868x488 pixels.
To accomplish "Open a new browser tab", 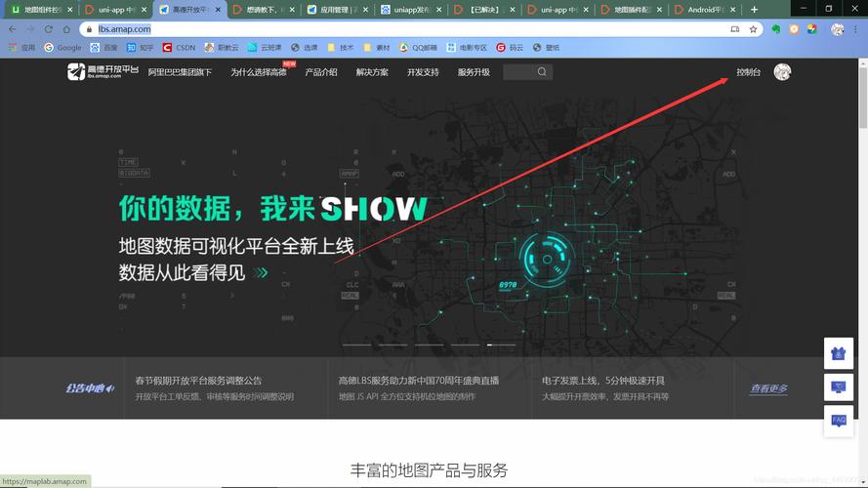I will coord(754,10).
